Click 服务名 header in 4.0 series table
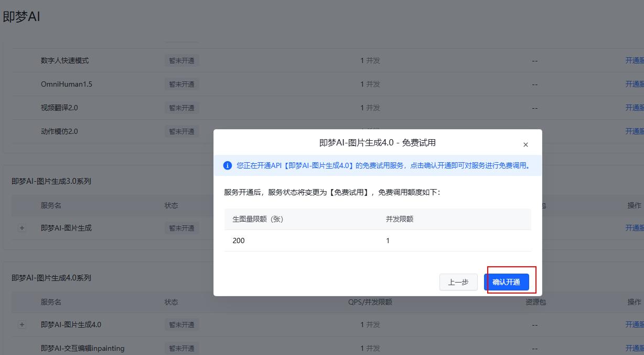 tap(51, 302)
